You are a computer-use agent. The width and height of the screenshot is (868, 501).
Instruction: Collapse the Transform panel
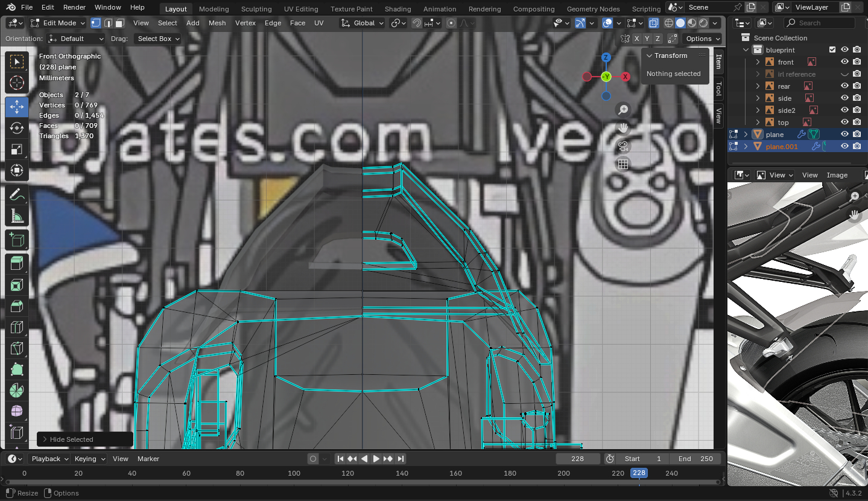649,56
